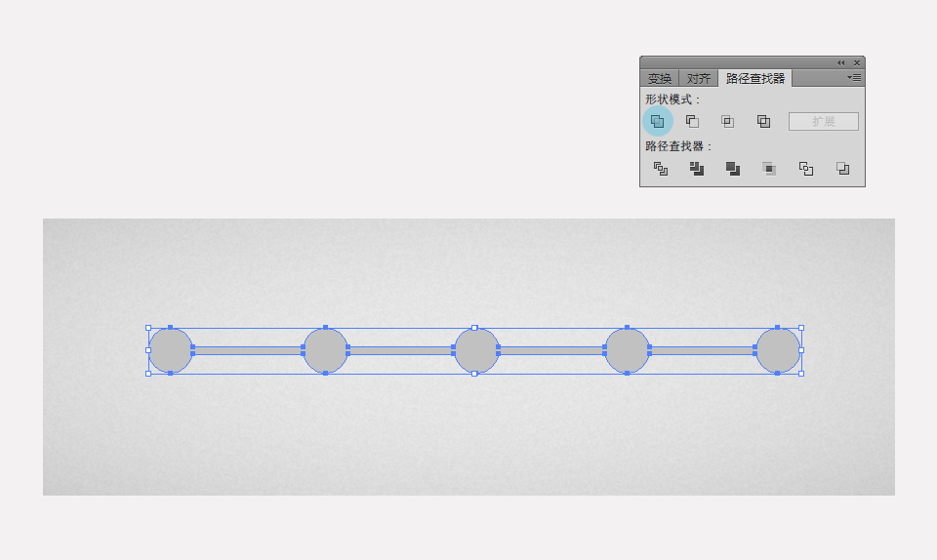Image resolution: width=937 pixels, height=560 pixels.
Task: Open the panel flyout menu
Action: coord(854,78)
